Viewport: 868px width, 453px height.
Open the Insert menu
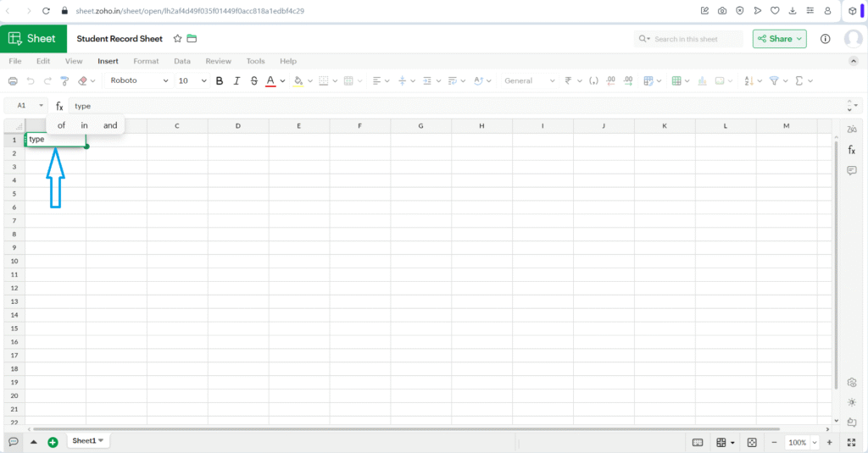(x=108, y=61)
